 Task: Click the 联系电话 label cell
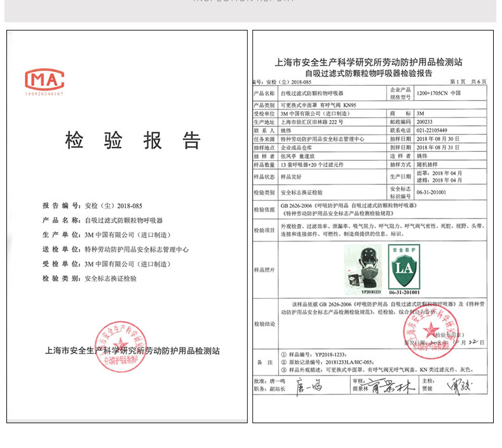coord(400,130)
